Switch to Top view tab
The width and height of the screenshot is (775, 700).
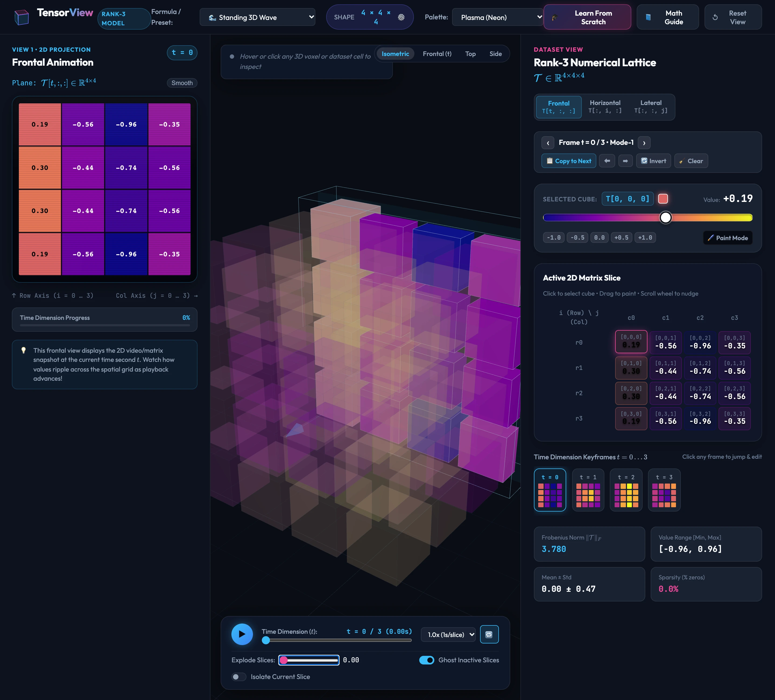click(x=470, y=54)
